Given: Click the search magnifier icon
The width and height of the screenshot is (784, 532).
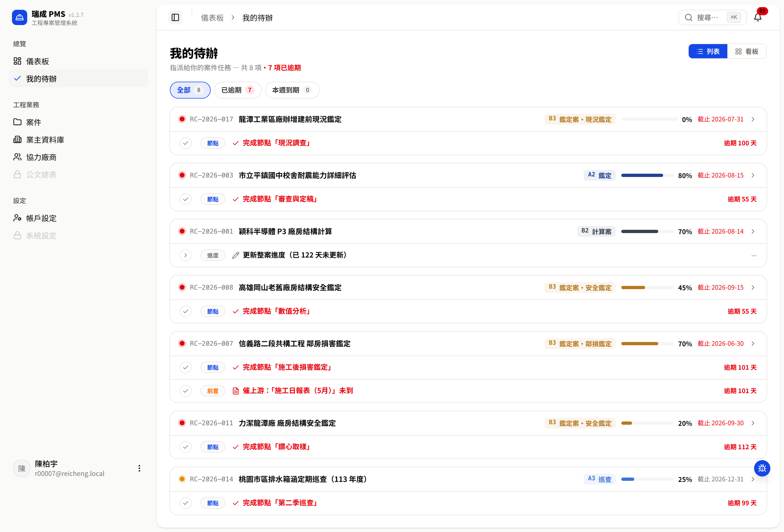Looking at the screenshot, I should coord(688,17).
